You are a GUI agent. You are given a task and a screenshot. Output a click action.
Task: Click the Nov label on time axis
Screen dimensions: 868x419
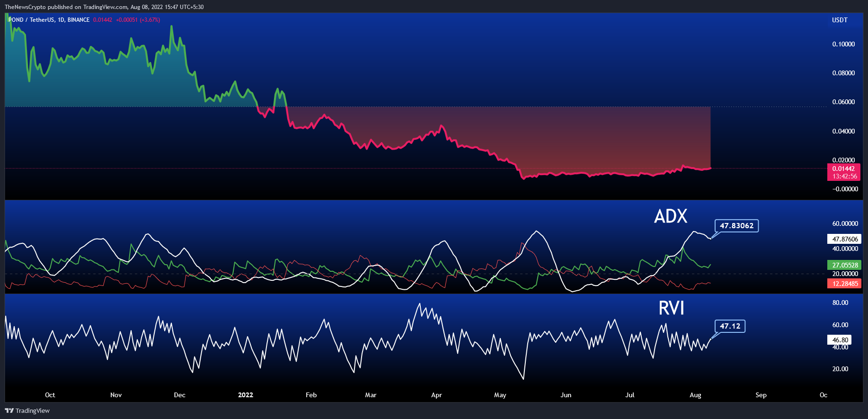pos(116,395)
